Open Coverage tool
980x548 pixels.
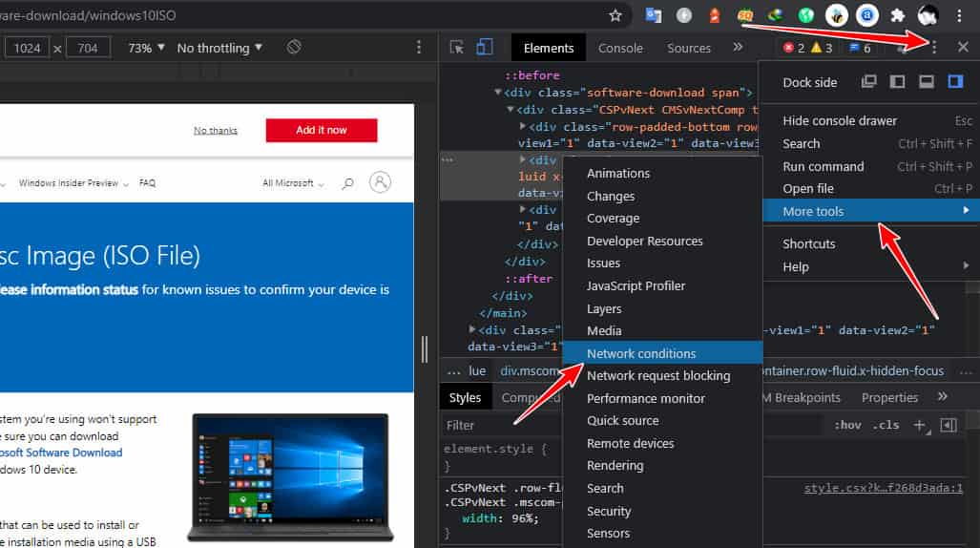pyautogui.click(x=662, y=219)
